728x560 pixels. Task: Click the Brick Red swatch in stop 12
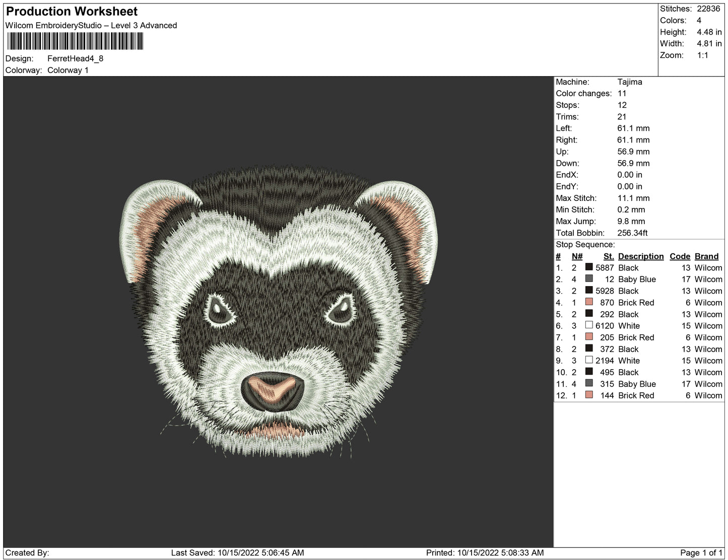[x=588, y=395]
